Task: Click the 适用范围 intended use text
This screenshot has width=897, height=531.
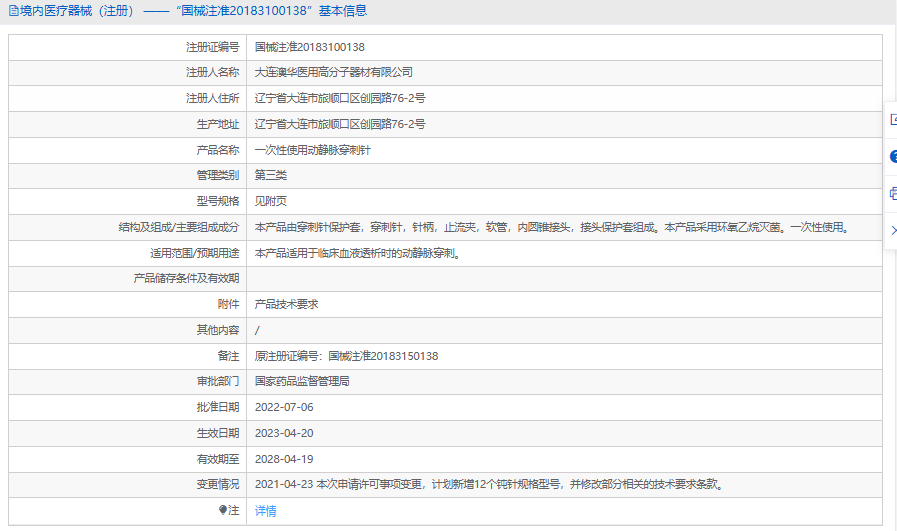Action: pyautogui.click(x=359, y=253)
